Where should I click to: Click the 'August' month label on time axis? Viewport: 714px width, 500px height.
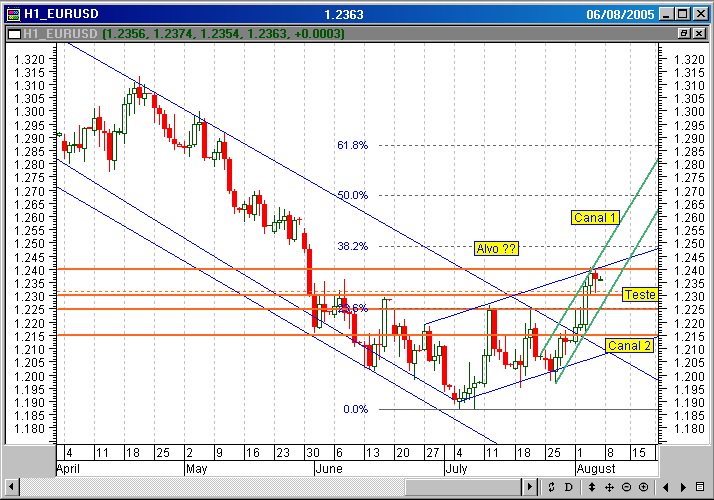pyautogui.click(x=596, y=469)
